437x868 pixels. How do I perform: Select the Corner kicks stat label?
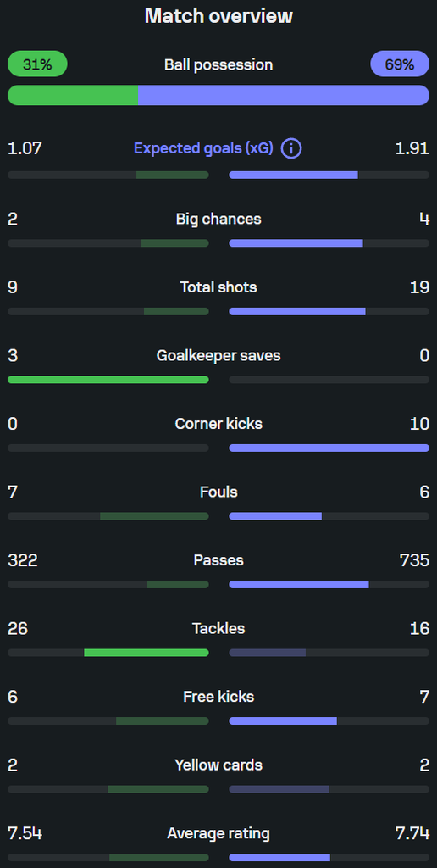coord(218,424)
